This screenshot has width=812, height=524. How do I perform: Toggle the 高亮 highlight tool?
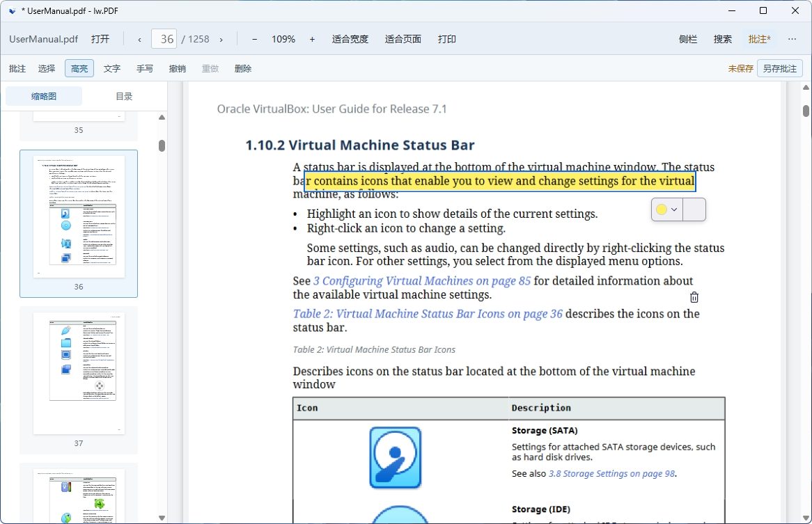click(x=79, y=68)
